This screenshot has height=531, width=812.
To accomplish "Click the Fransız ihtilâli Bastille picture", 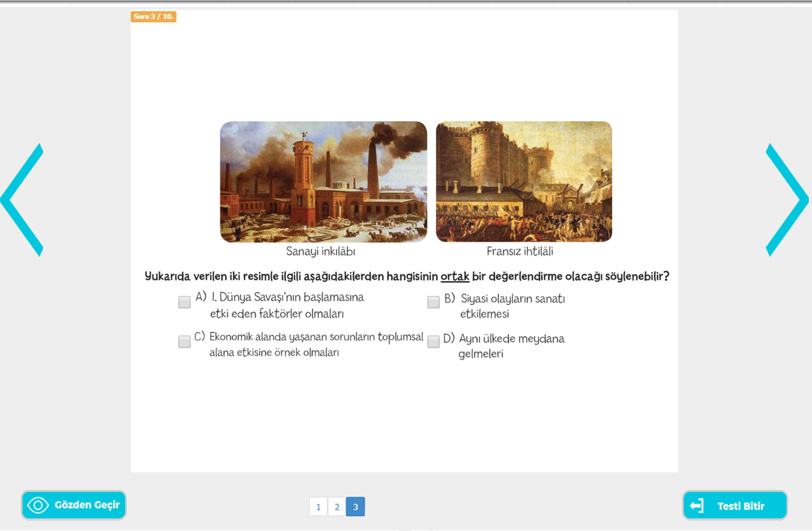I will 524,182.
